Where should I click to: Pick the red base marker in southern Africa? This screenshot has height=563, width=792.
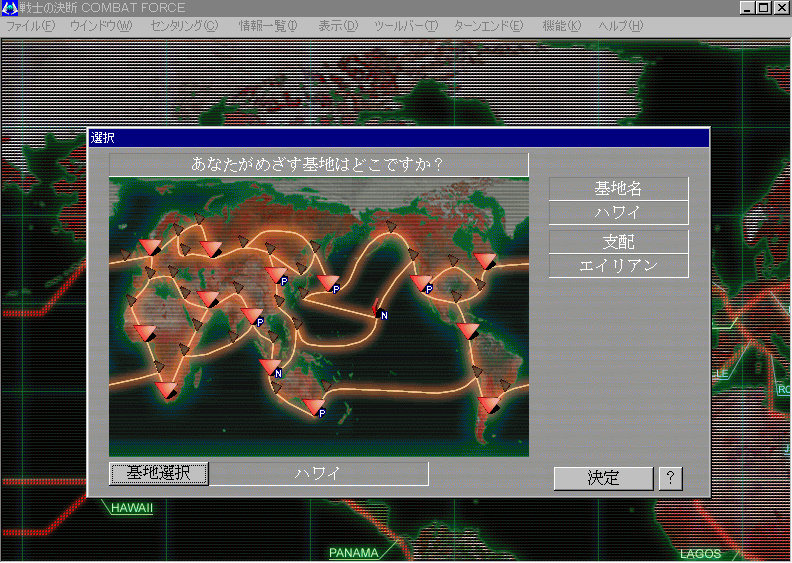[166, 390]
